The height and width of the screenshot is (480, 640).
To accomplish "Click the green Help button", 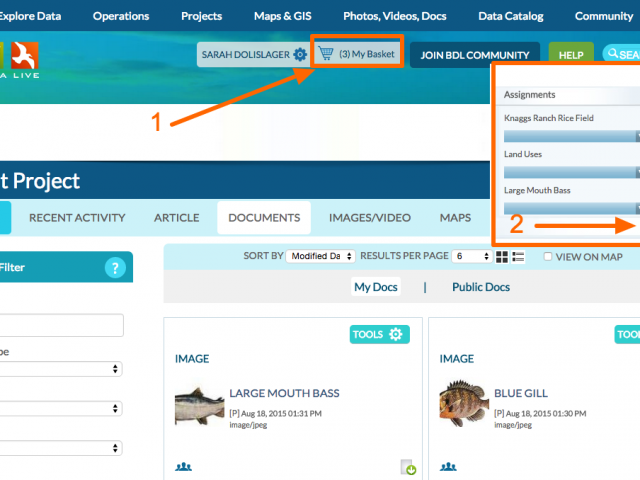I will pos(571,55).
